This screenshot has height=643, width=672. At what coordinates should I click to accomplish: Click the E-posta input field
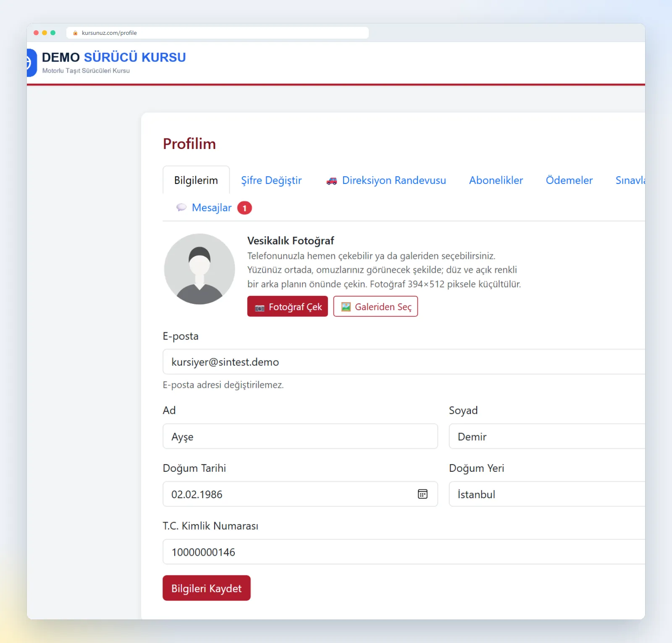(404, 362)
